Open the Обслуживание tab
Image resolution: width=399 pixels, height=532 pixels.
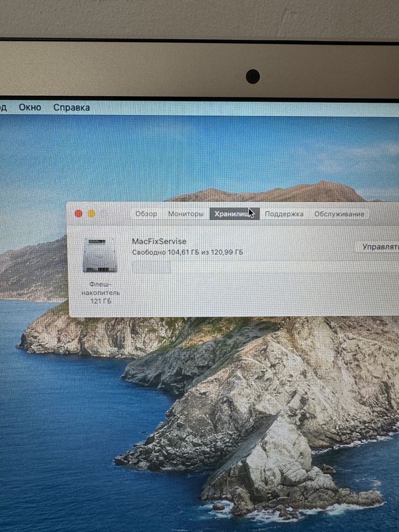point(339,214)
